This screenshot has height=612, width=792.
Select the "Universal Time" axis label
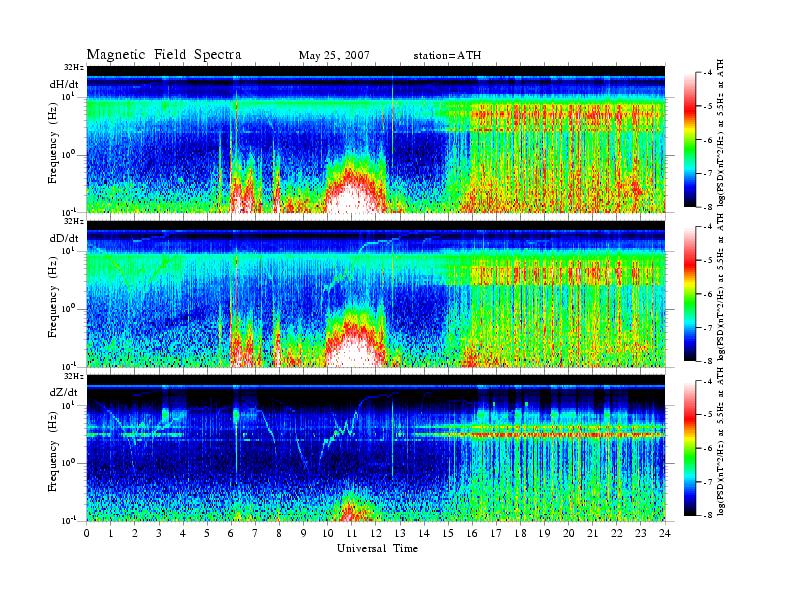click(377, 548)
